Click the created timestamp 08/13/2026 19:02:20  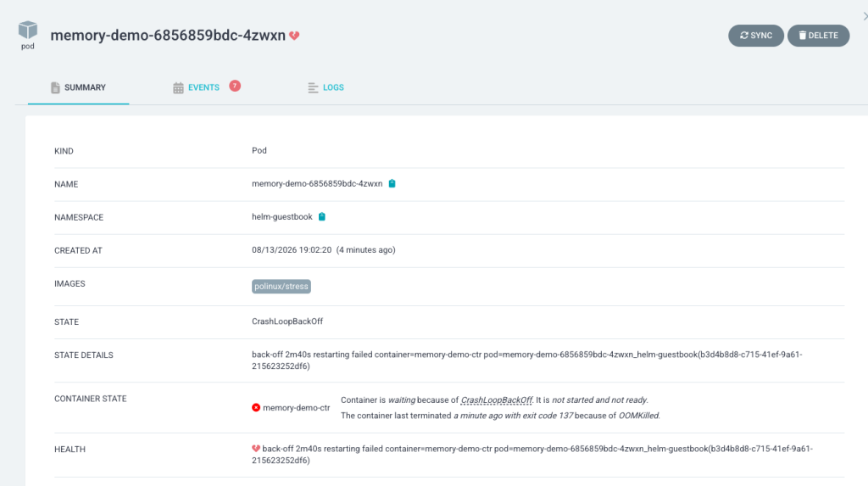coord(292,250)
